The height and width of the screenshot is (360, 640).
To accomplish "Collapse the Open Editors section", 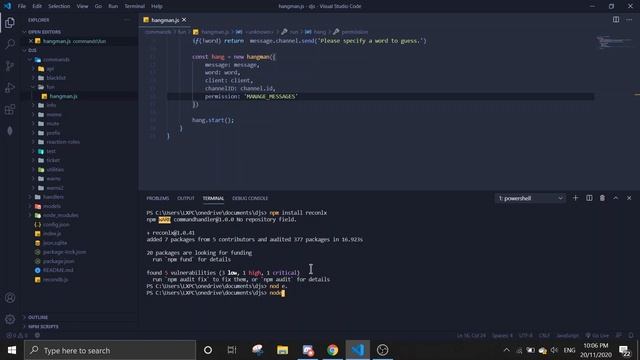I will [44, 32].
